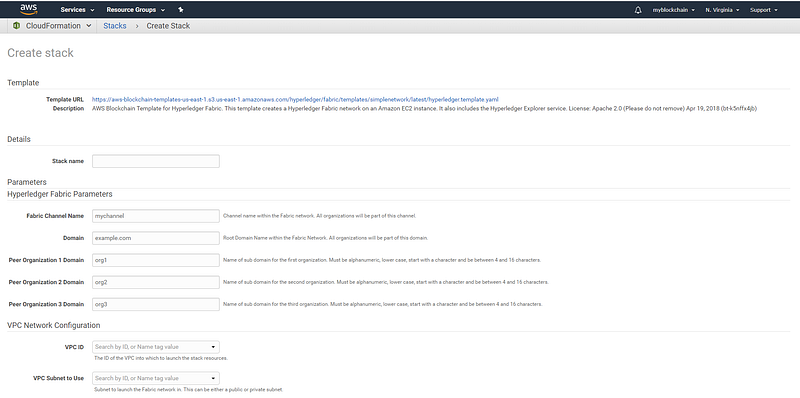Open the myblockchain account menu

point(673,10)
